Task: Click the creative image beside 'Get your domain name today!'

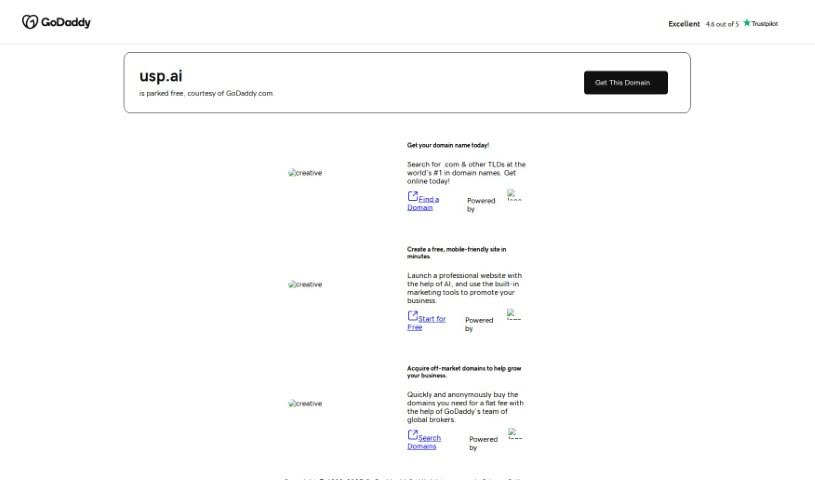Action: point(305,173)
